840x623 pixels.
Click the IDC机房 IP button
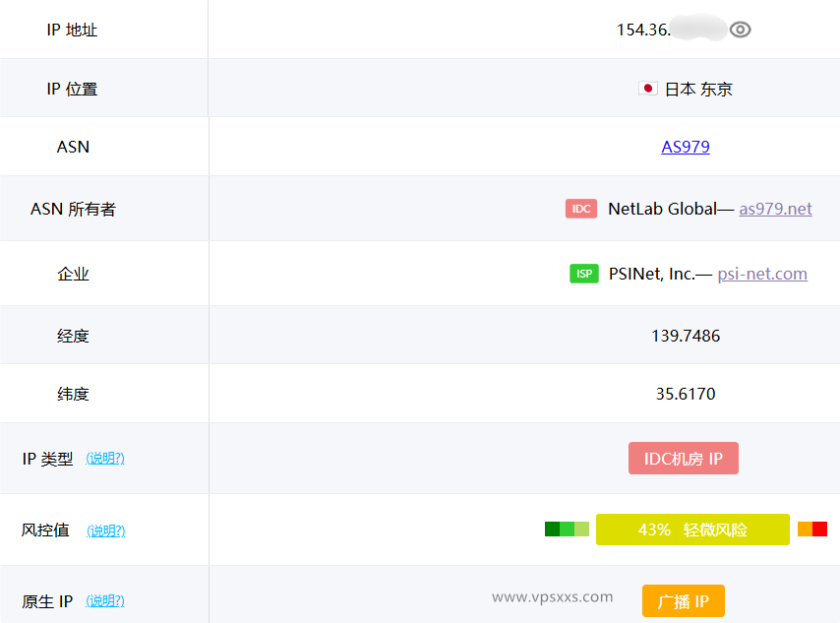pos(684,458)
